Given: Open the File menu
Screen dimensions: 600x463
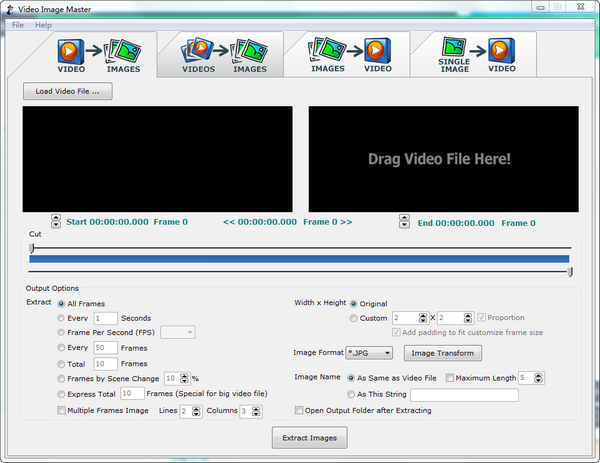Looking at the screenshot, I should (18, 24).
